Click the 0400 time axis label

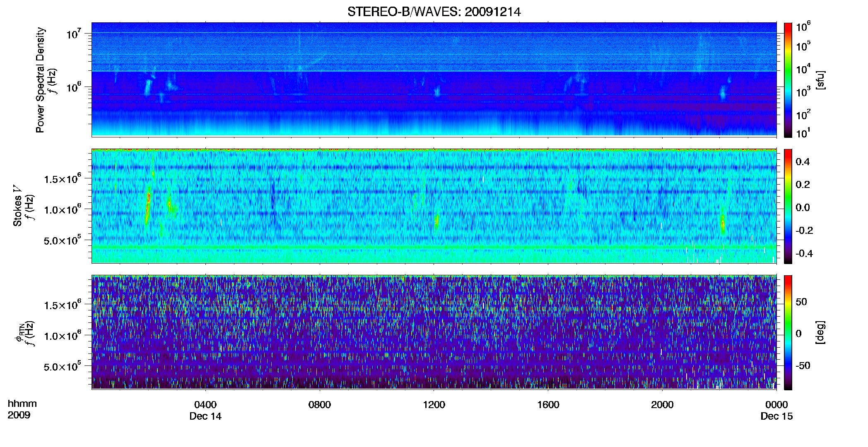pyautogui.click(x=205, y=405)
